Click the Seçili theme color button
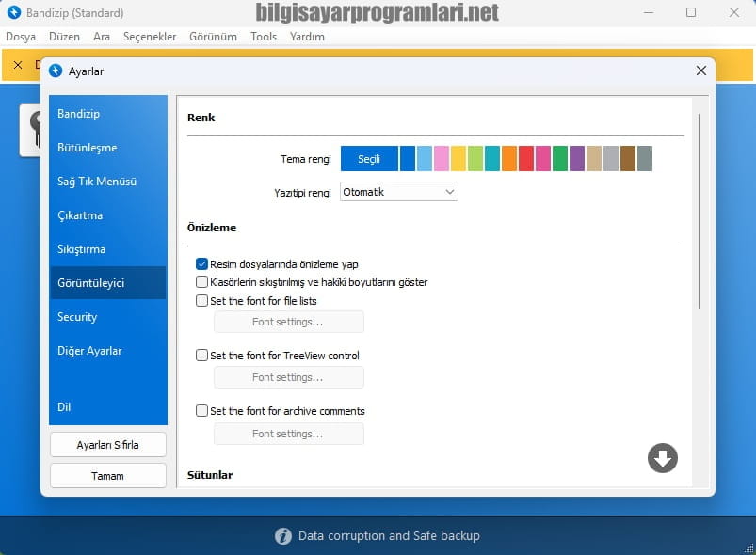The width and height of the screenshot is (756, 555). click(x=369, y=158)
